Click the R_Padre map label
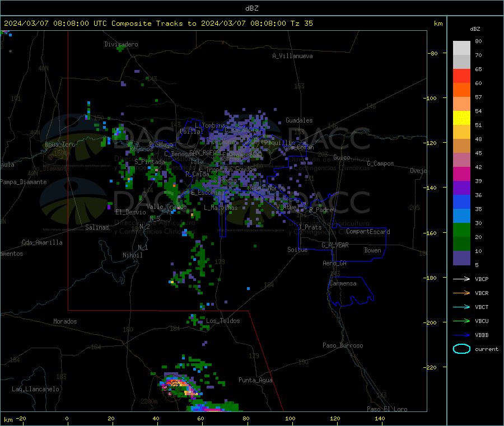The width and height of the screenshot is (504, 426). pyautogui.click(x=321, y=210)
